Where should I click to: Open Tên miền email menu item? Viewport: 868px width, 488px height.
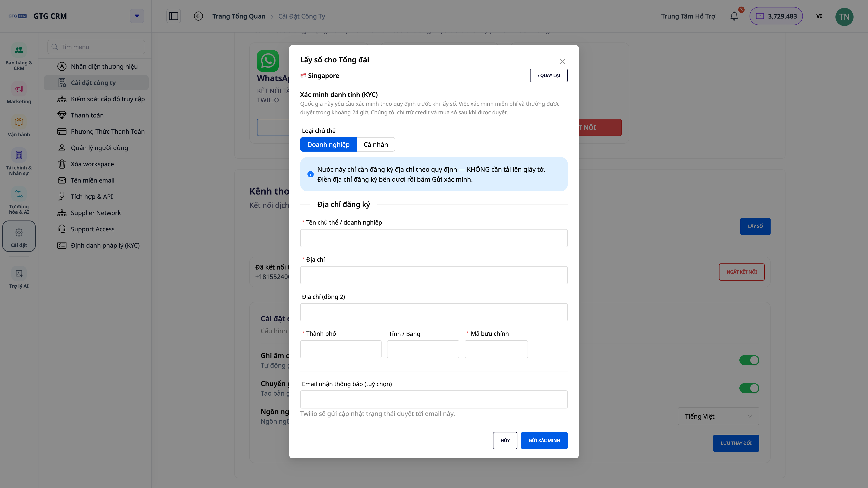click(96, 181)
